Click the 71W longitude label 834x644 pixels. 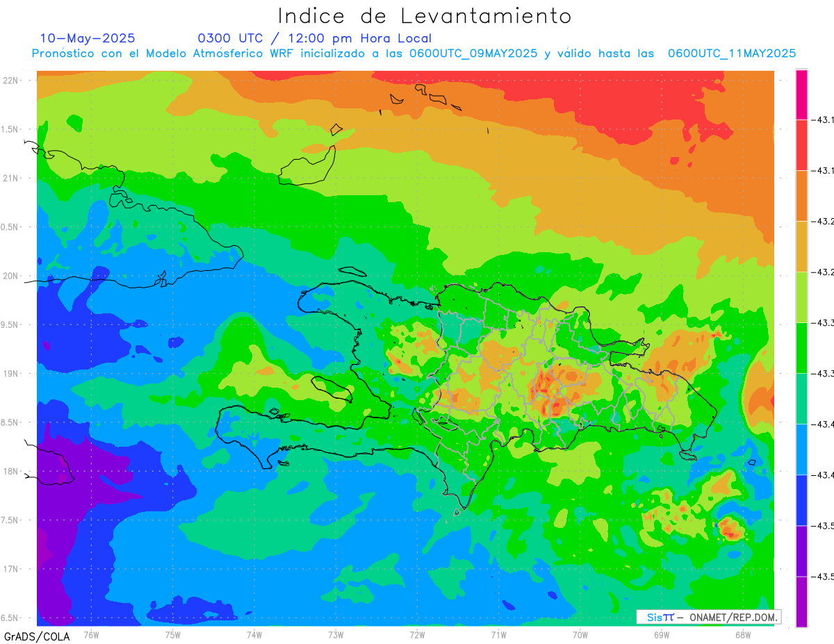pos(498,634)
